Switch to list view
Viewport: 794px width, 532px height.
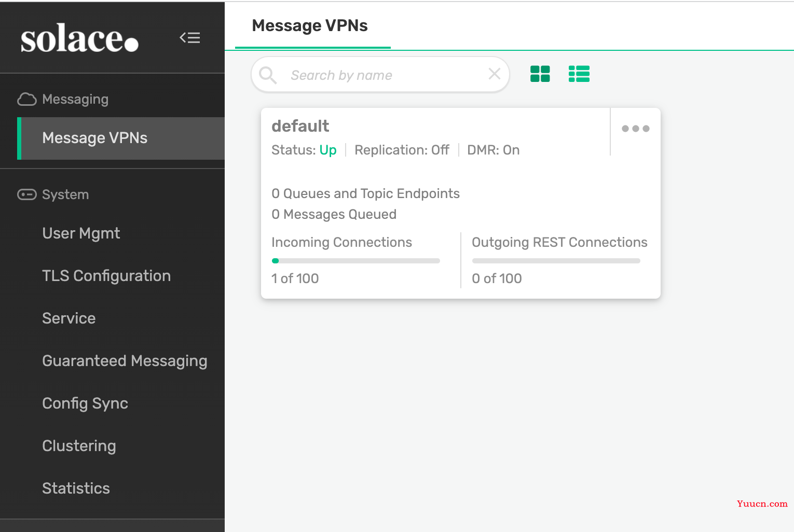click(579, 74)
